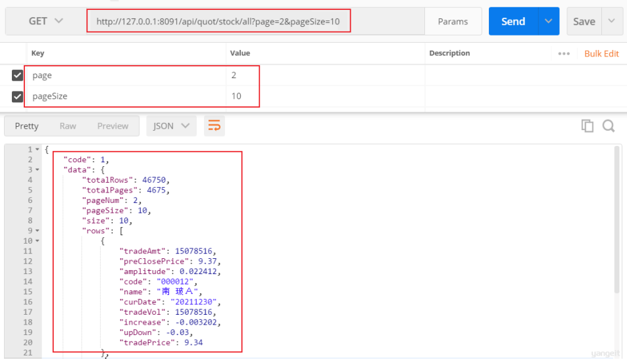627x364 pixels.
Task: Click the Value column header
Action: 240,53
